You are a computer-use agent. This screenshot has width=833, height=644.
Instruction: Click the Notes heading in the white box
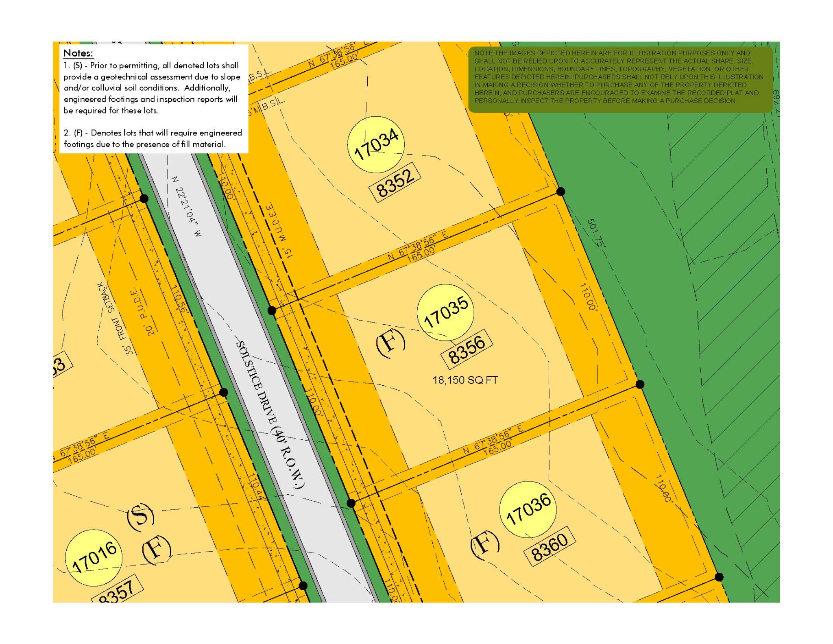click(78, 53)
